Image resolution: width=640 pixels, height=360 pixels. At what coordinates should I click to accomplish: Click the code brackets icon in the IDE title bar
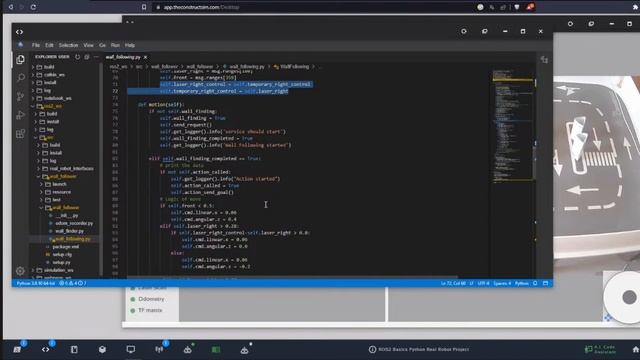(x=20, y=31)
